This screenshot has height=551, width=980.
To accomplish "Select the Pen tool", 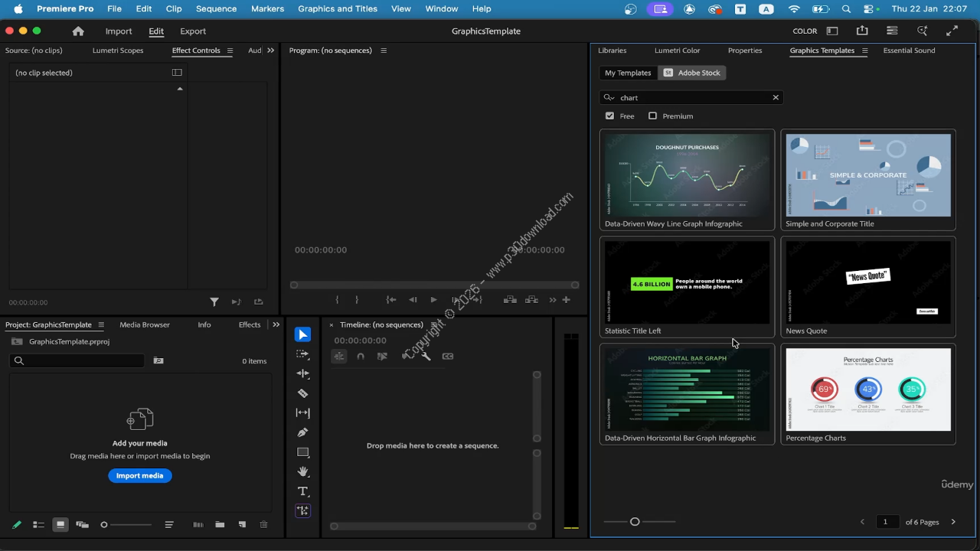I will point(302,432).
